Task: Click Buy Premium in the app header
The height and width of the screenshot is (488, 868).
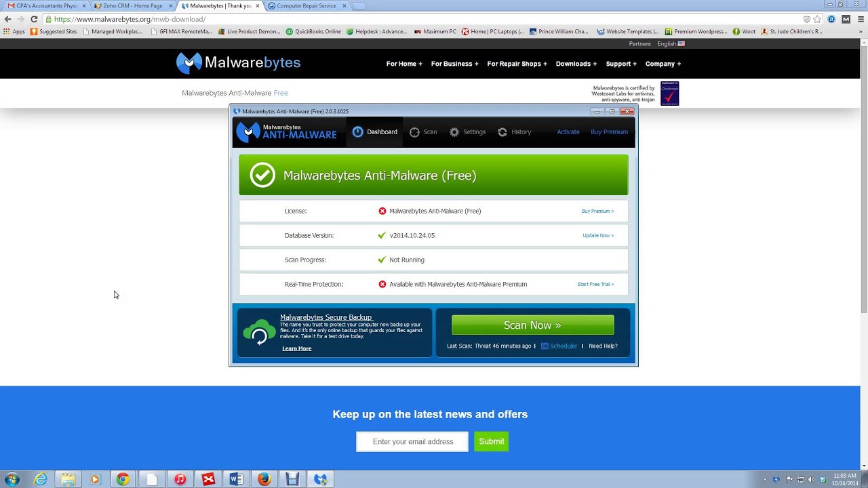Action: (609, 132)
